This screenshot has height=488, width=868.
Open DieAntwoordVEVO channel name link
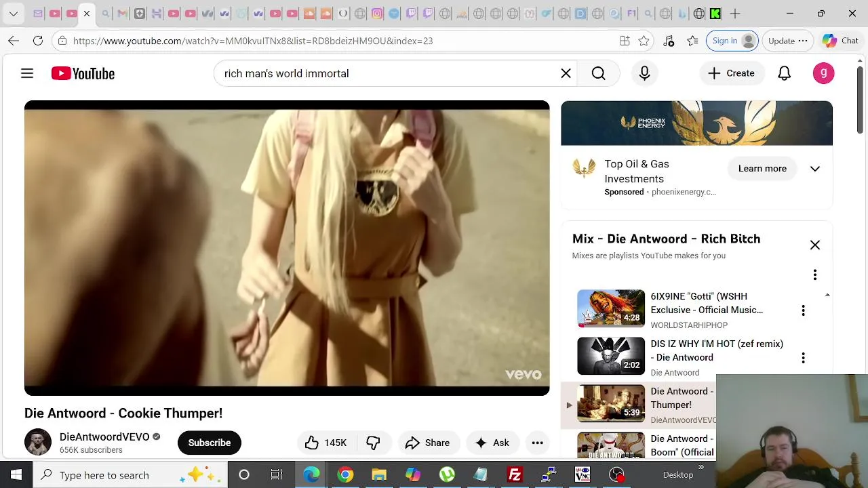(104, 436)
